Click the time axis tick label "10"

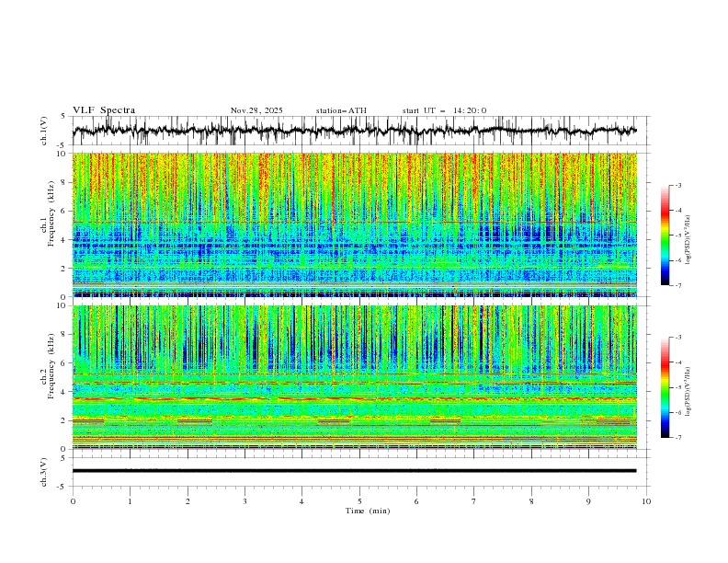tap(646, 501)
